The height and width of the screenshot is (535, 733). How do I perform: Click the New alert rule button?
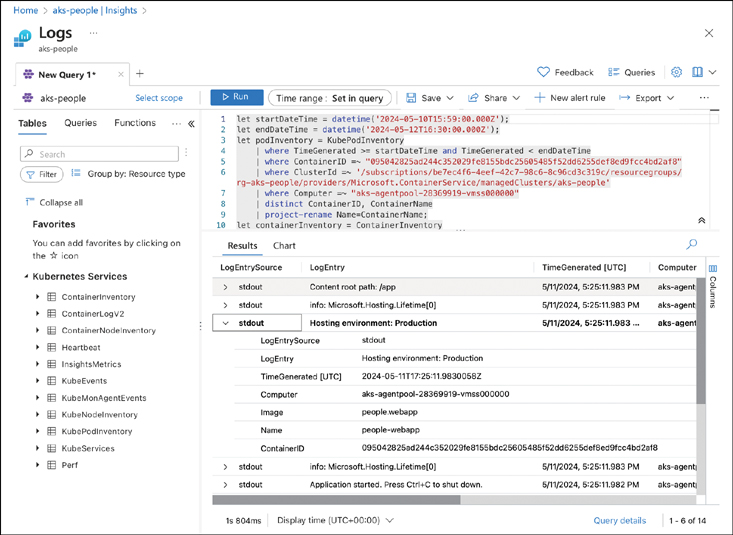(x=569, y=98)
